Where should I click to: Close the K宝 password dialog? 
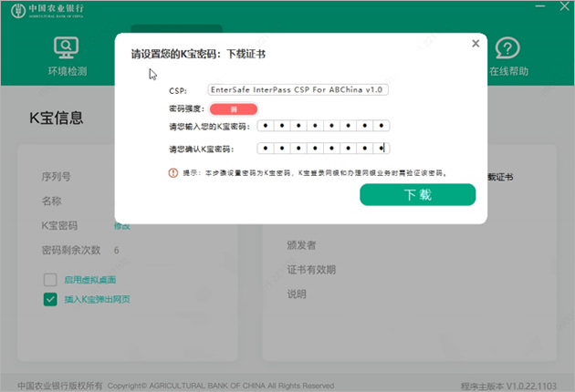475,43
